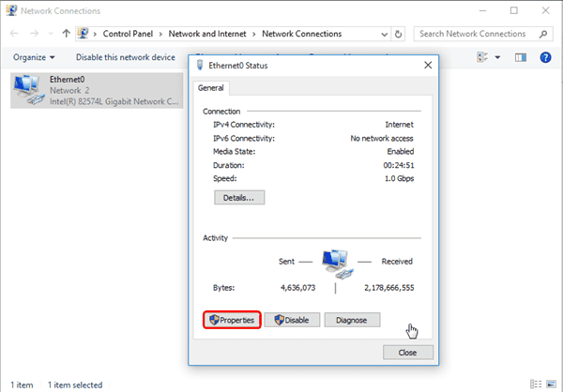
Task: Click Network and Internet breadcrumb
Action: coord(207,34)
